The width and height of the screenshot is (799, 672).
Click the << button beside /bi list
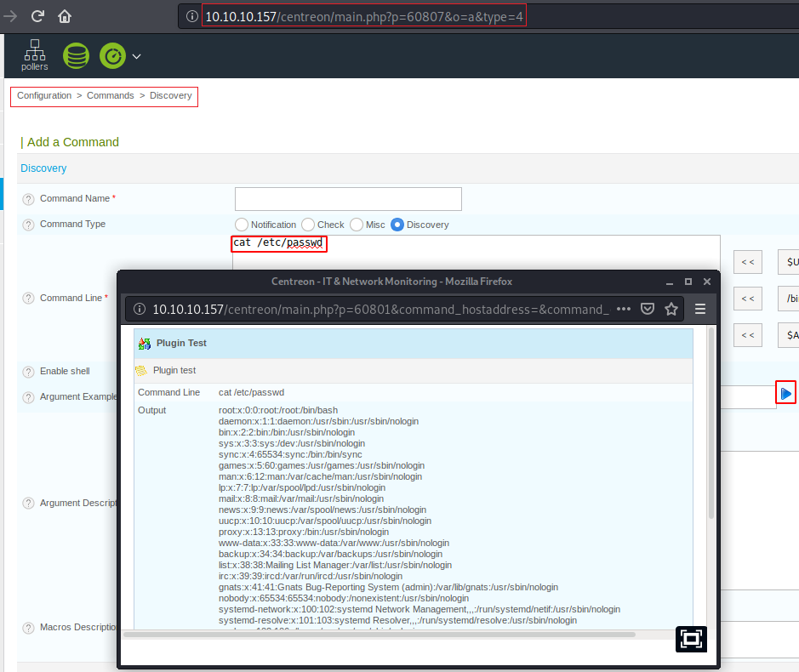(748, 299)
